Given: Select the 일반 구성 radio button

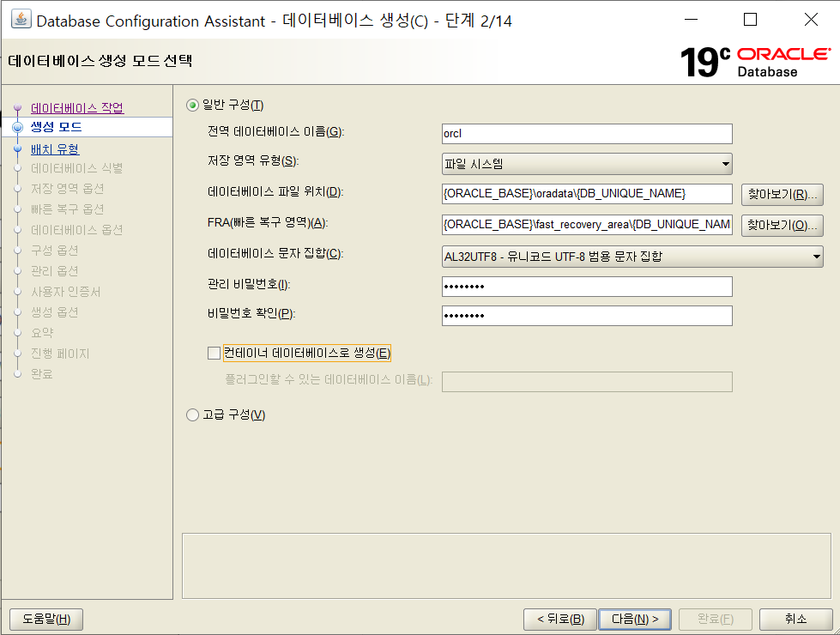Looking at the screenshot, I should point(192,105).
